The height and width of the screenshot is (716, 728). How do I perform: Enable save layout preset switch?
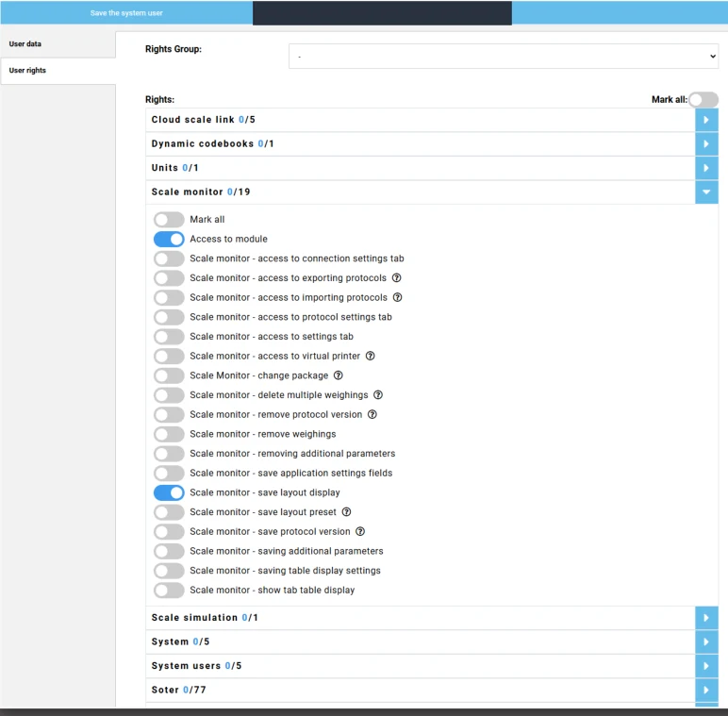169,511
